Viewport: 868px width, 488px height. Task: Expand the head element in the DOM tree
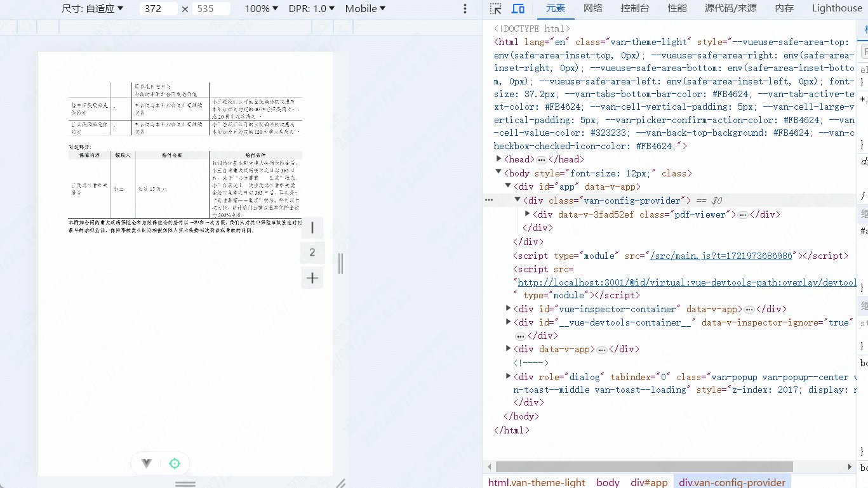click(x=498, y=159)
